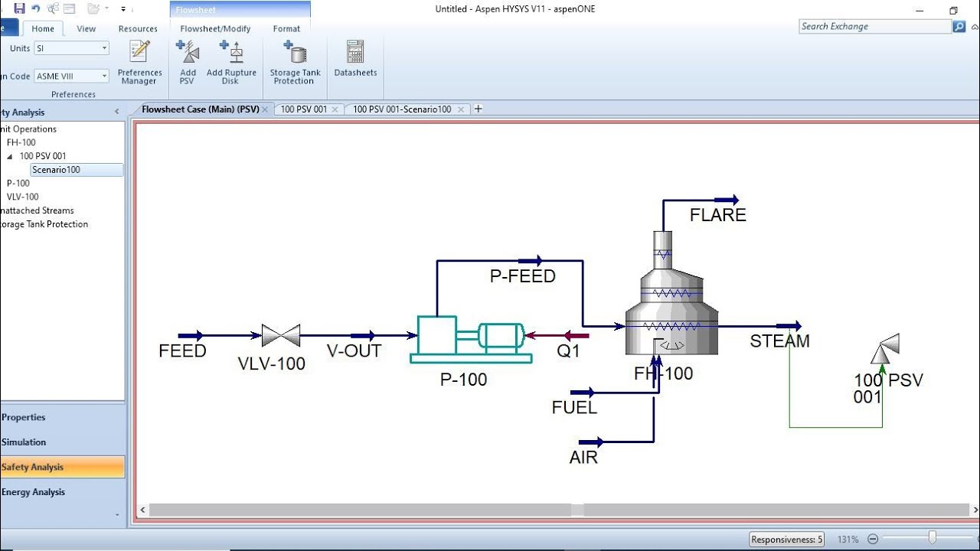Image resolution: width=980 pixels, height=551 pixels.
Task: Click the Responsiveness: 5 button
Action: point(787,540)
